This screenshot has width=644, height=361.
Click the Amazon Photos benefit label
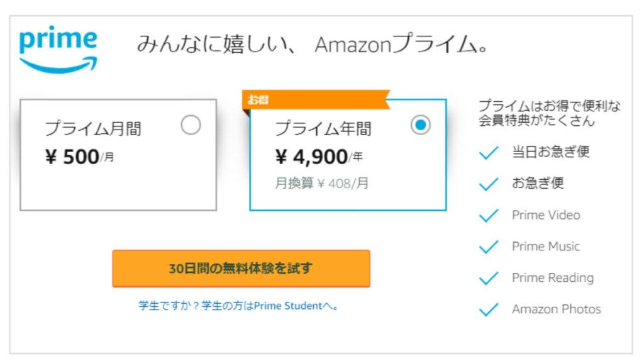click(x=556, y=309)
